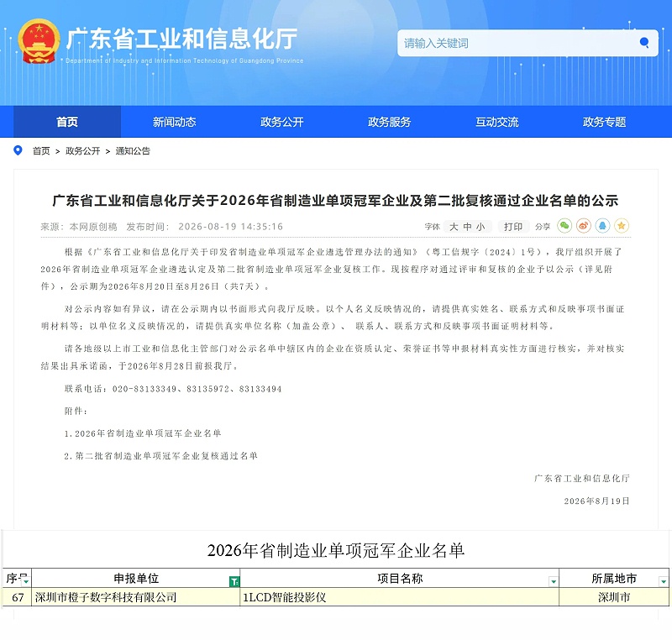The width and height of the screenshot is (672, 640).
Task: Share article via WeChat icon
Action: pos(564,226)
